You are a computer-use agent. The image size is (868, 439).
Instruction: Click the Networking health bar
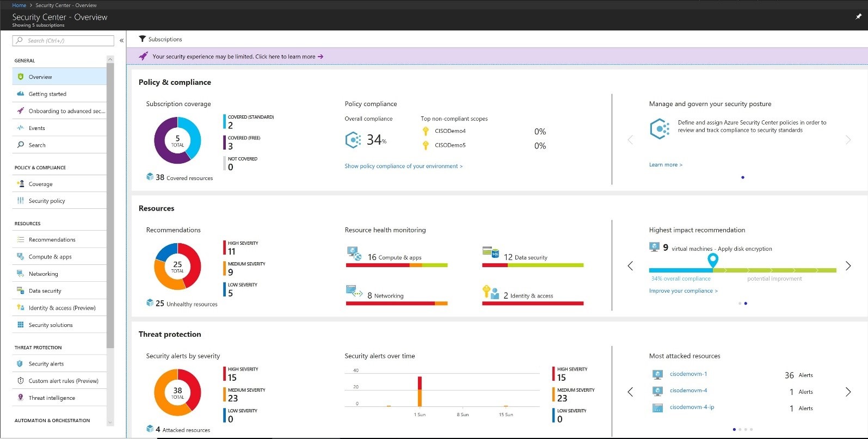[x=397, y=304]
